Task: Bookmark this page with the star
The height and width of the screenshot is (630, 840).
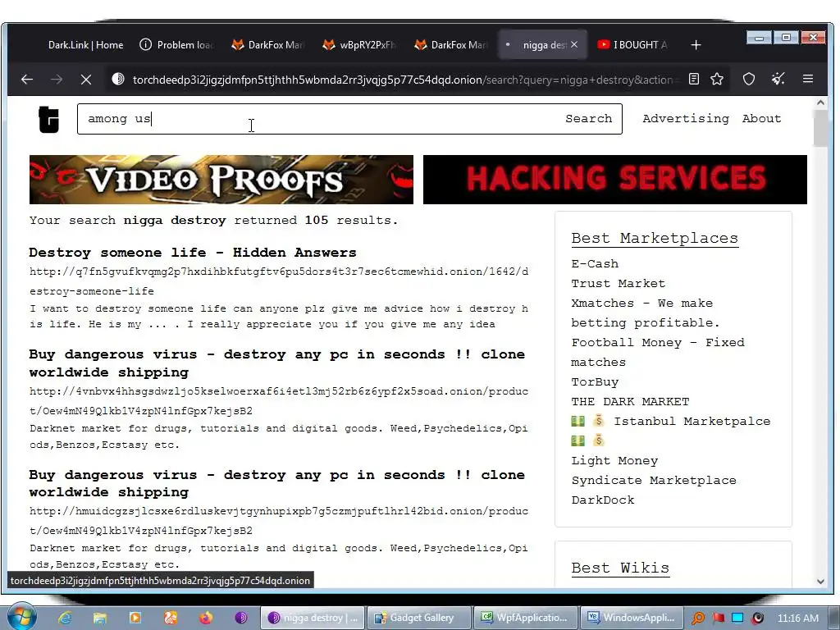Action: tap(717, 80)
